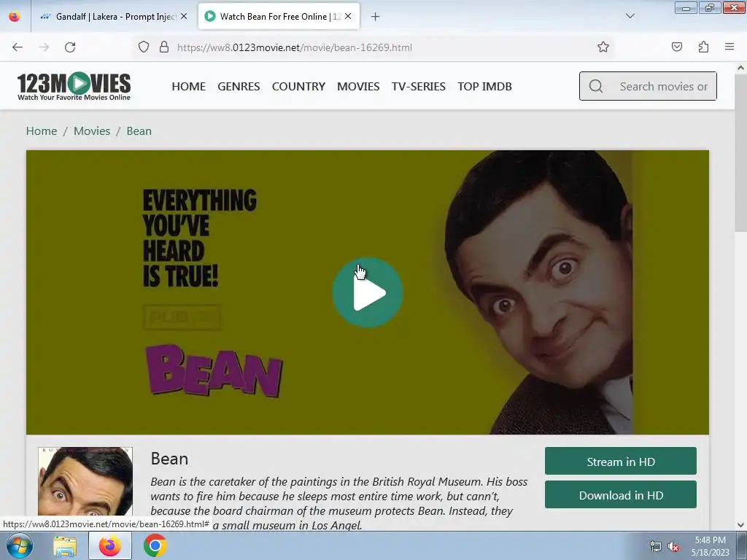Follow the Movies breadcrumb link

point(92,131)
